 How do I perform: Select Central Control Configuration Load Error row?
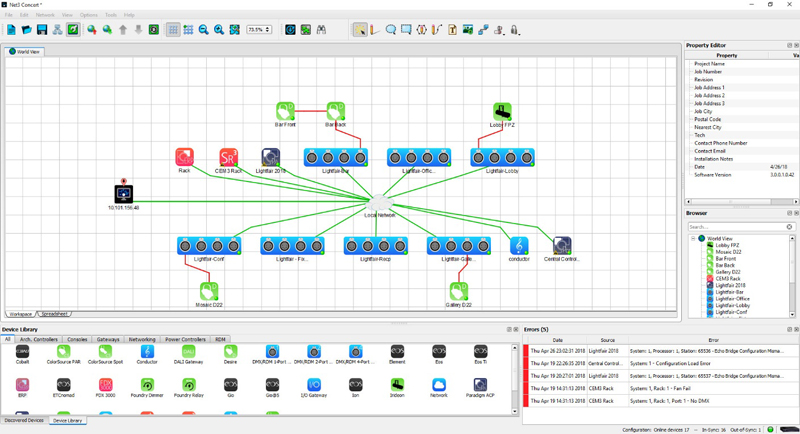coord(661,364)
